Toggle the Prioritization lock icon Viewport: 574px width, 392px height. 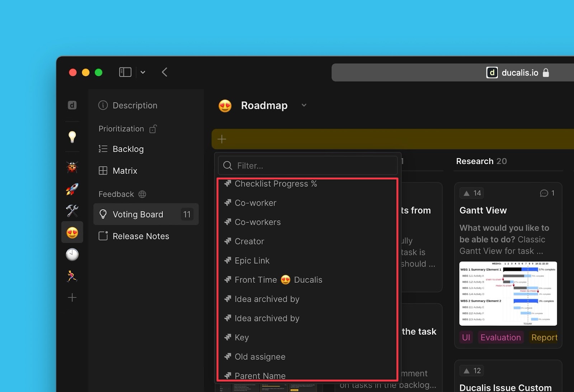click(153, 129)
